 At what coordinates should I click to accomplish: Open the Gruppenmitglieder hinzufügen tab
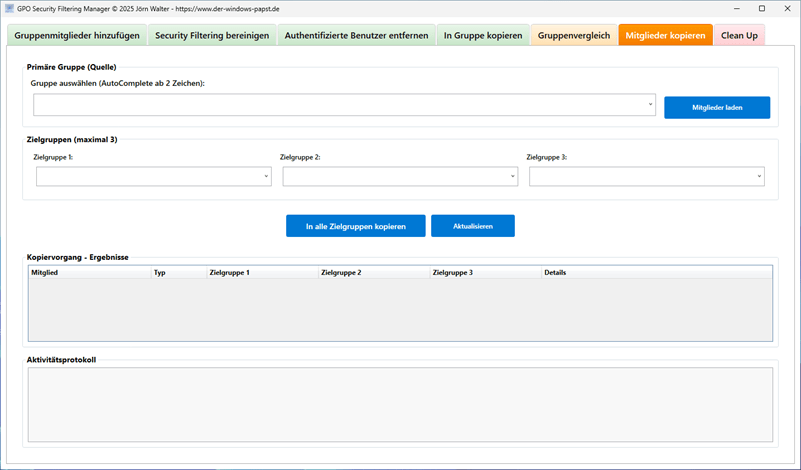[77, 36]
